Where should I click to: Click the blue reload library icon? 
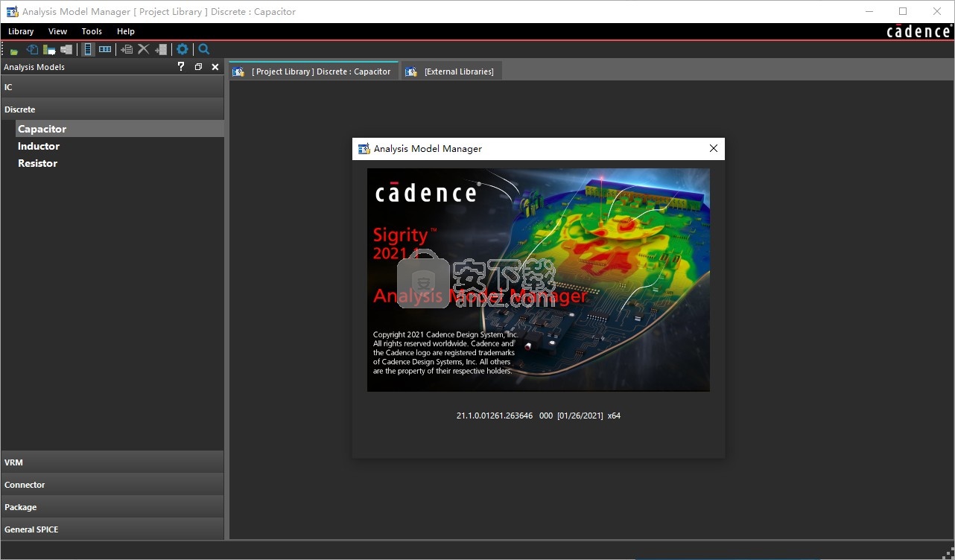(x=32, y=50)
